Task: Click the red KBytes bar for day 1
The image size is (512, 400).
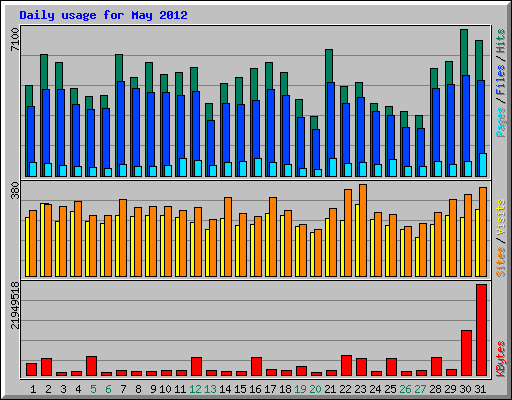Action: pos(31,370)
